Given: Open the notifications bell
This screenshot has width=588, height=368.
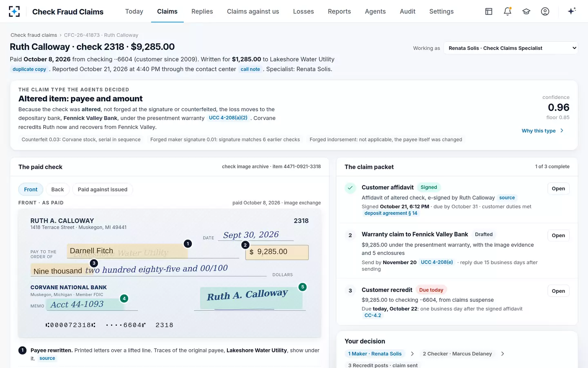Looking at the screenshot, I should tap(508, 11).
